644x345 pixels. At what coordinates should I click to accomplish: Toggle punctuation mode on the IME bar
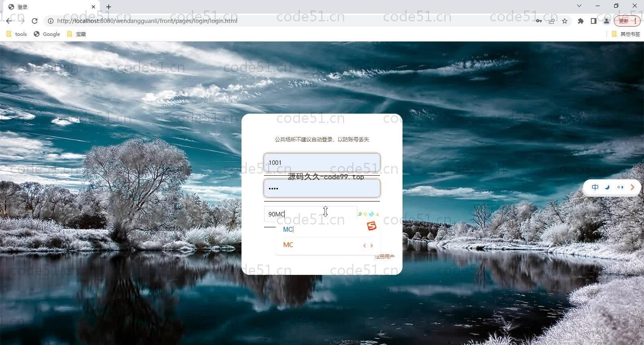620,187
